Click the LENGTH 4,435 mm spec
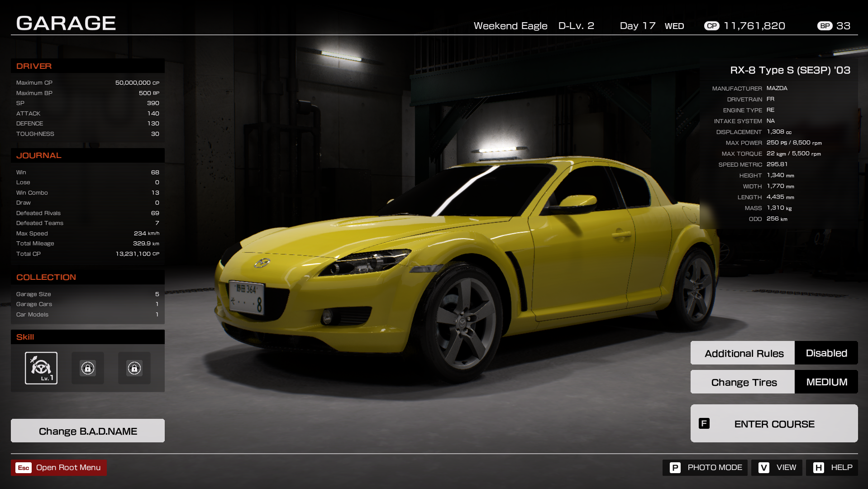Screen dimensions: 868x489 pos(766,197)
